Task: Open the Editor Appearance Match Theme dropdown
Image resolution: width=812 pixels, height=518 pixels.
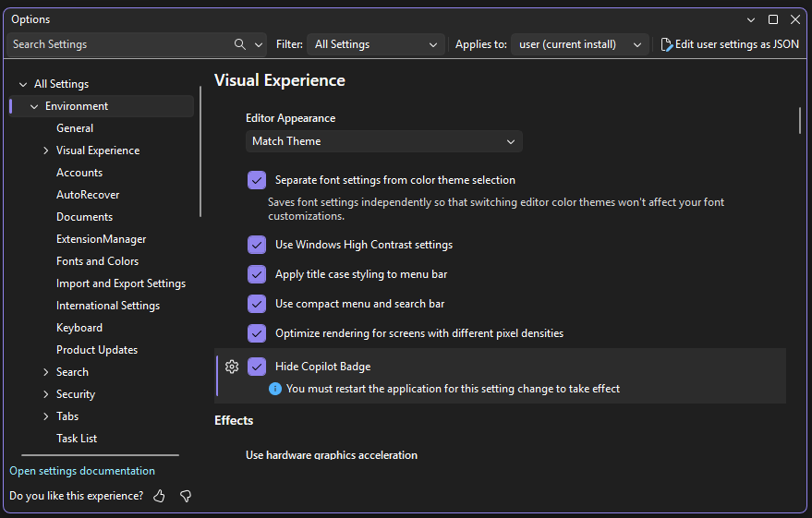Action: pos(383,141)
